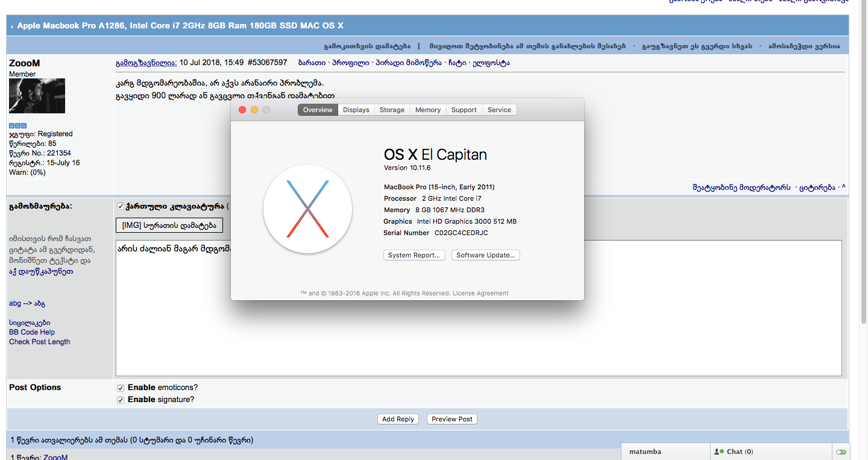Click the მივიღოთ შეტყობინება topic update link

coord(528,46)
